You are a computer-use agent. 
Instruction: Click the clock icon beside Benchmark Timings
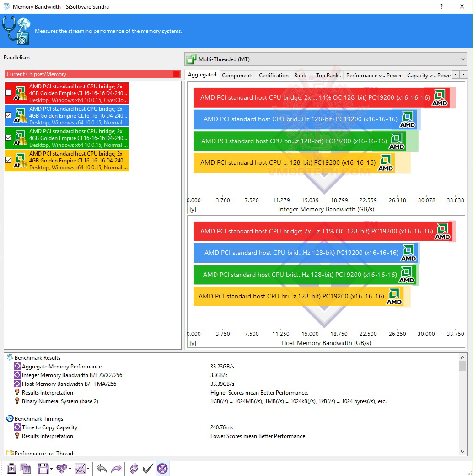pyautogui.click(x=10, y=418)
